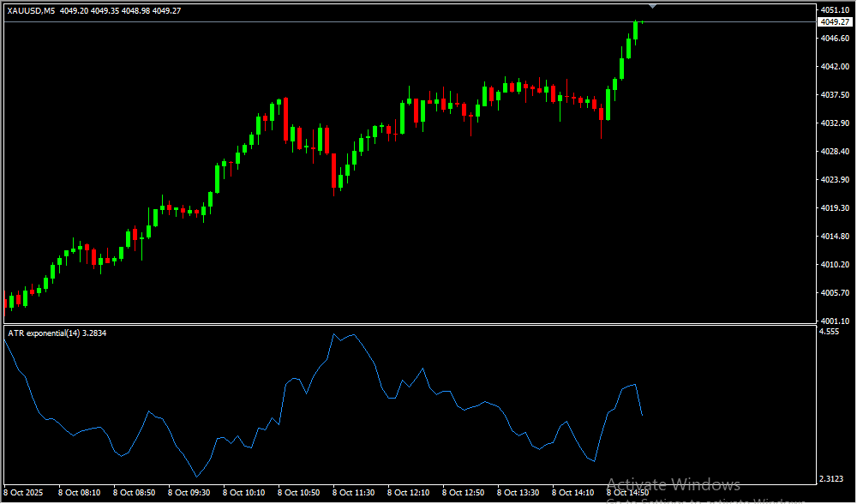
Task: Click the divider between chart and ATR window
Action: (x=407, y=324)
